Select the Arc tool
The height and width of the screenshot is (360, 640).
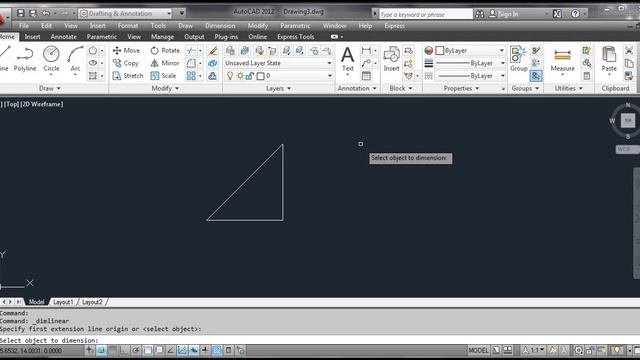pyautogui.click(x=76, y=59)
